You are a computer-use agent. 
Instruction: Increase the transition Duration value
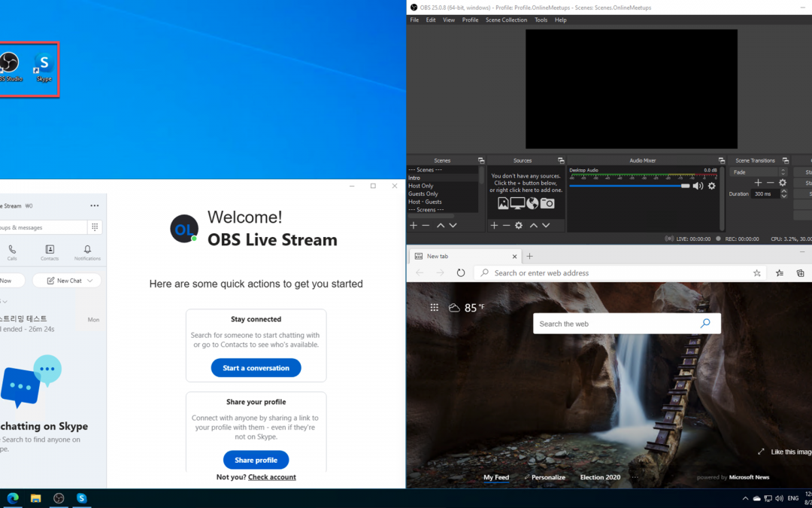(784, 191)
